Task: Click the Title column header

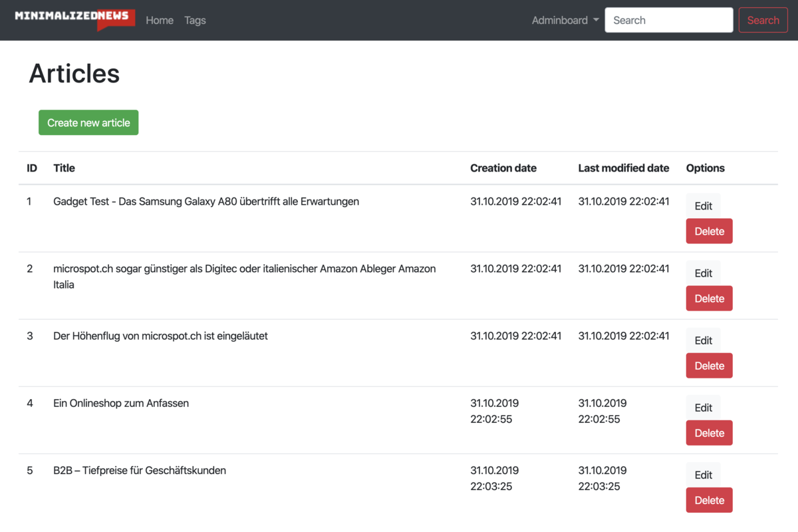Action: pos(64,168)
